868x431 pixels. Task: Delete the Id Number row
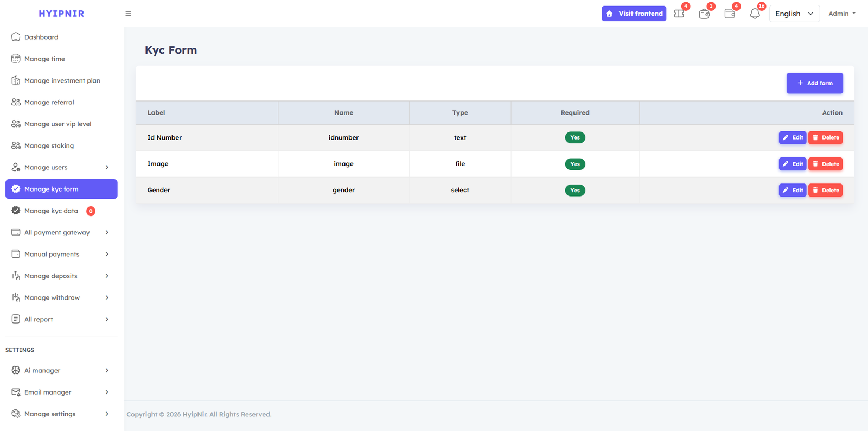(x=825, y=137)
